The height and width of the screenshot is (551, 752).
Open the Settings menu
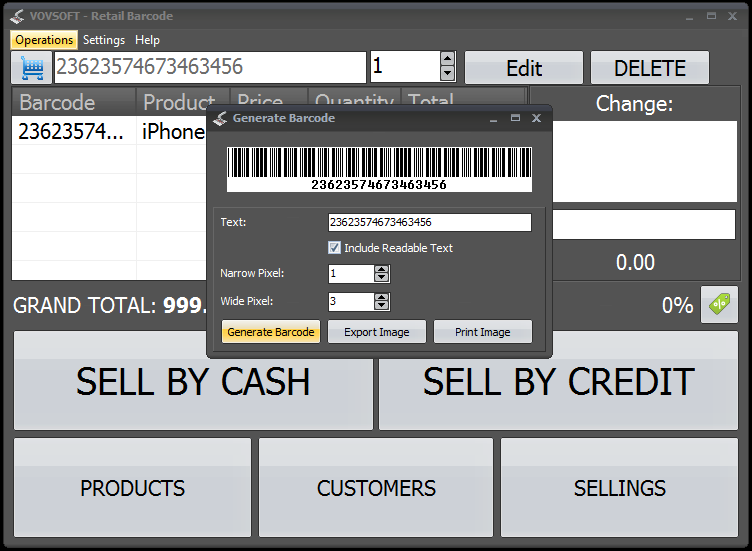click(x=104, y=40)
